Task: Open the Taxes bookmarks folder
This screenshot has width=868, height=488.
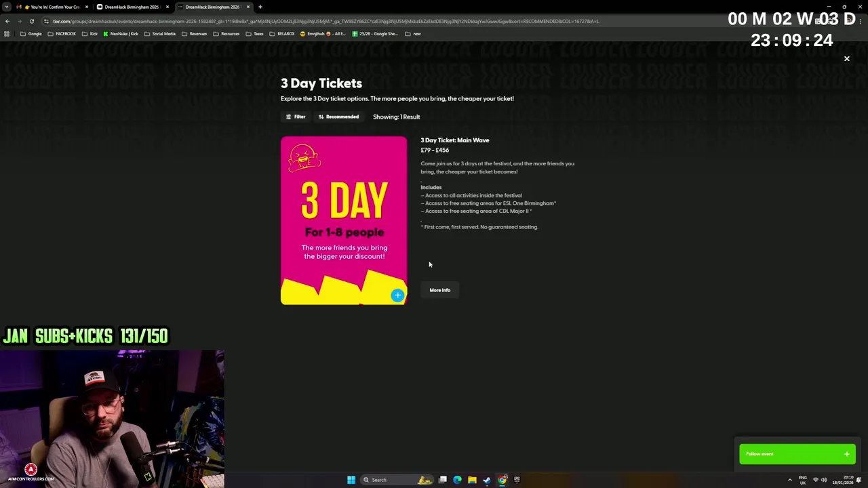Action: 254,34
